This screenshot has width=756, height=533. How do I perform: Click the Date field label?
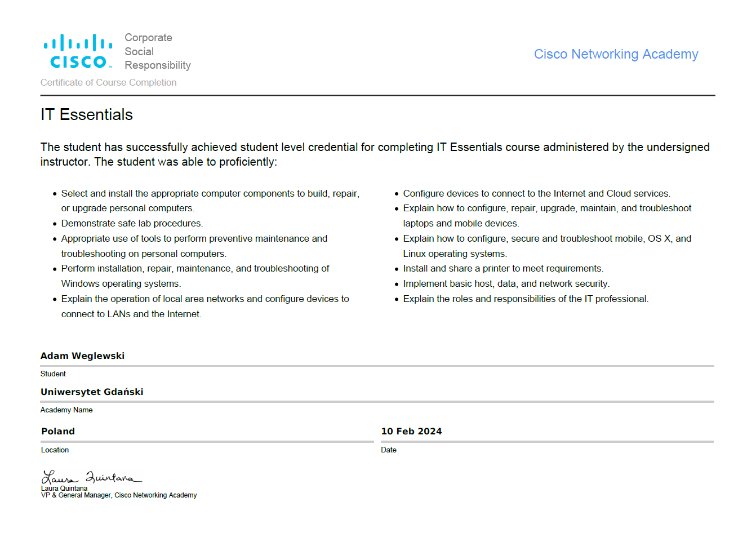coord(389,450)
